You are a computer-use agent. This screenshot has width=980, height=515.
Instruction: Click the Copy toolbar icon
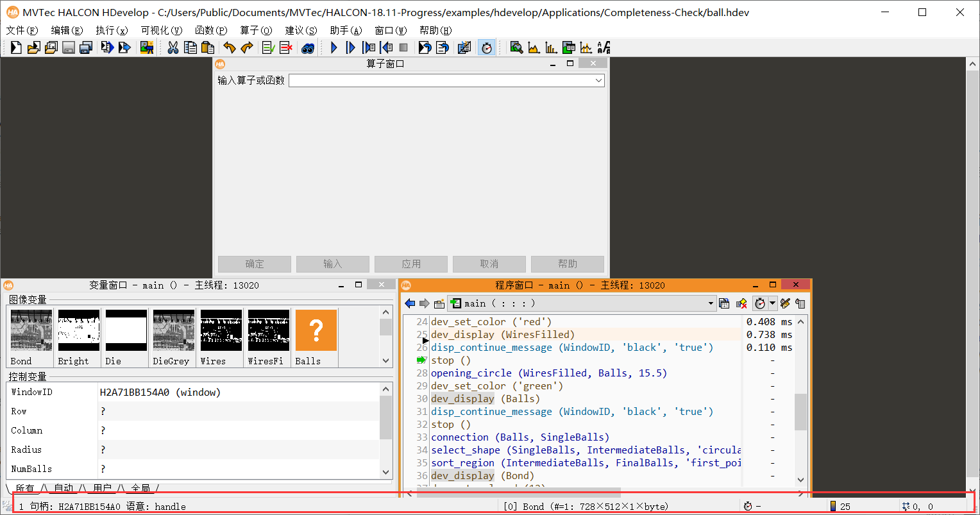click(x=190, y=47)
